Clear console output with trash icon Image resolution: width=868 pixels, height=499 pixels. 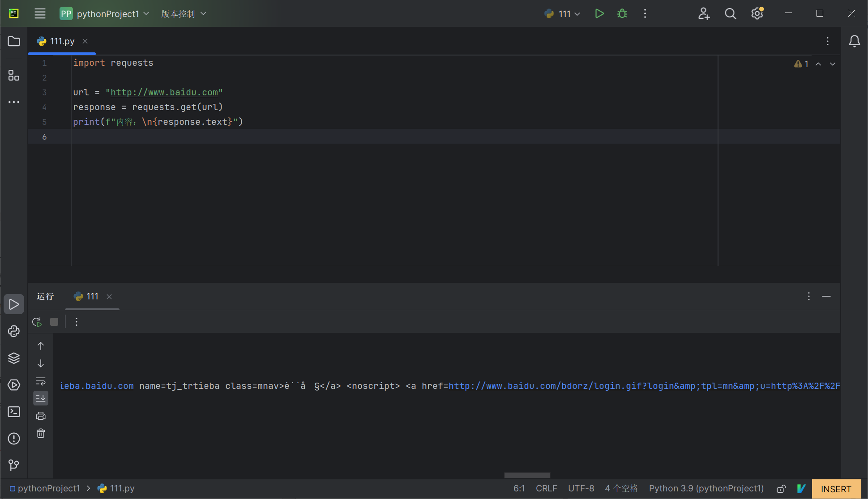[x=41, y=433]
